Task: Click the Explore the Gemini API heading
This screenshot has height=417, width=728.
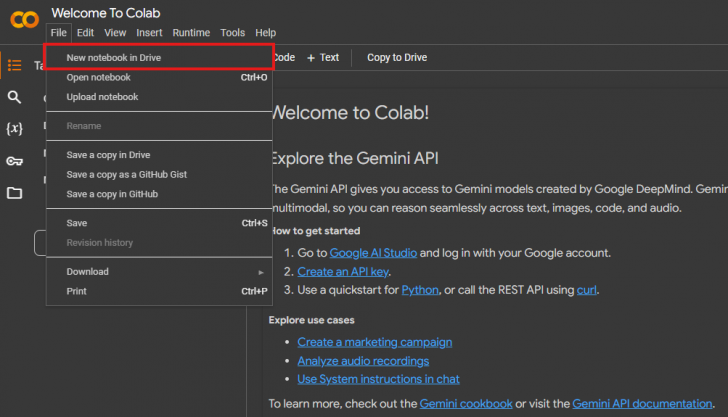Action: click(x=355, y=159)
